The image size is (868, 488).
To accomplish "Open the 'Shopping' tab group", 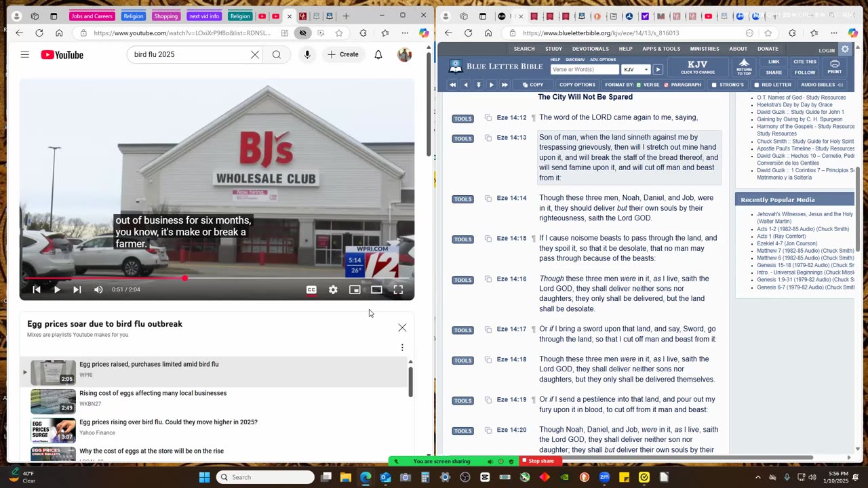I will click(x=165, y=16).
